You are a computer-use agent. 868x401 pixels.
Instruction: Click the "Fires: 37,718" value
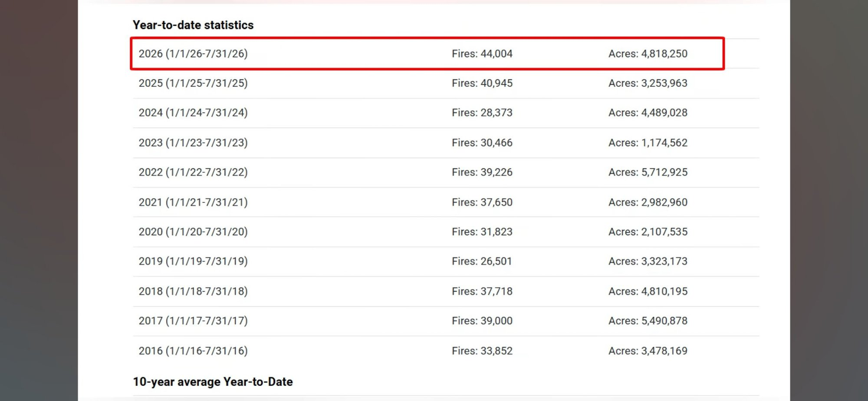click(x=482, y=291)
